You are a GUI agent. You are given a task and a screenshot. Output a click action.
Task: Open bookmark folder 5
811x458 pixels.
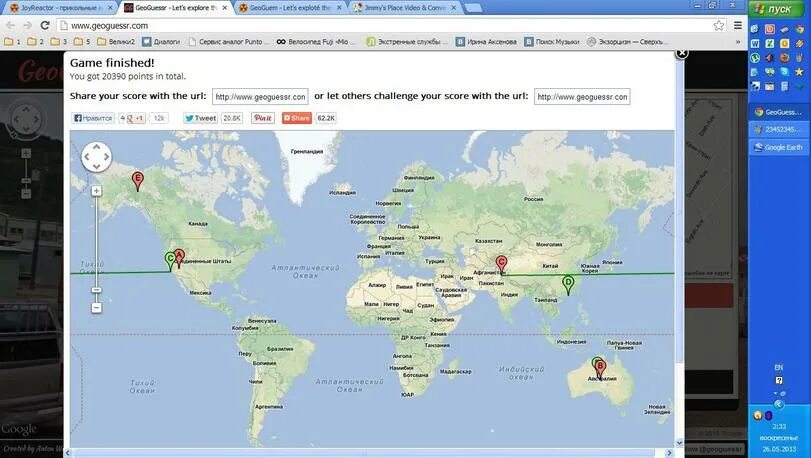pyautogui.click(x=82, y=41)
